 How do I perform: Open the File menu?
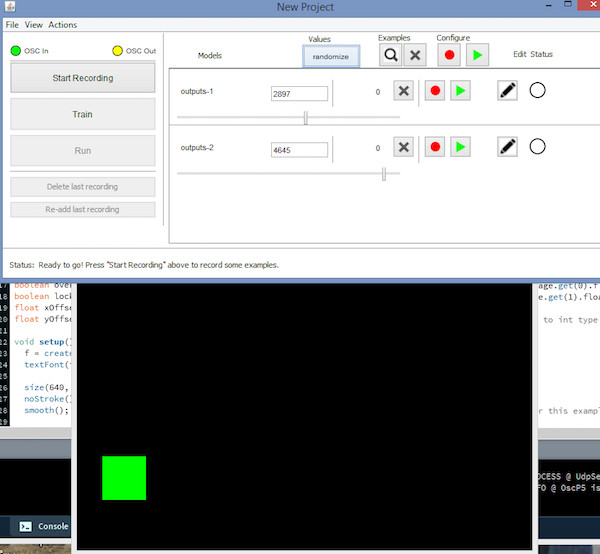point(12,24)
